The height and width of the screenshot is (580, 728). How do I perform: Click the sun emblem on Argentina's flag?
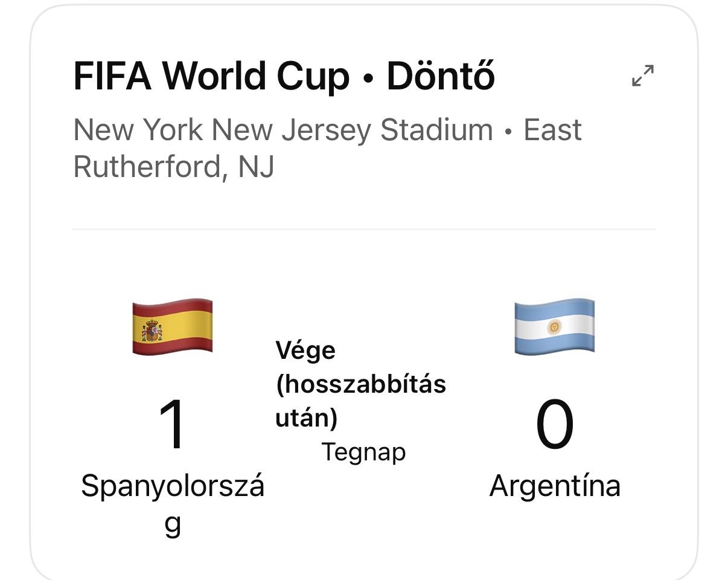[x=554, y=327]
